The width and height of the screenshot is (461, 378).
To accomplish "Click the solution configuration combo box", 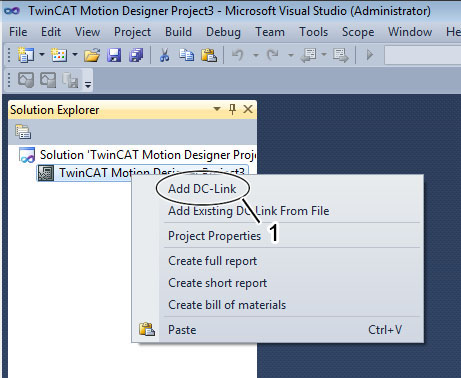I will point(422,55).
